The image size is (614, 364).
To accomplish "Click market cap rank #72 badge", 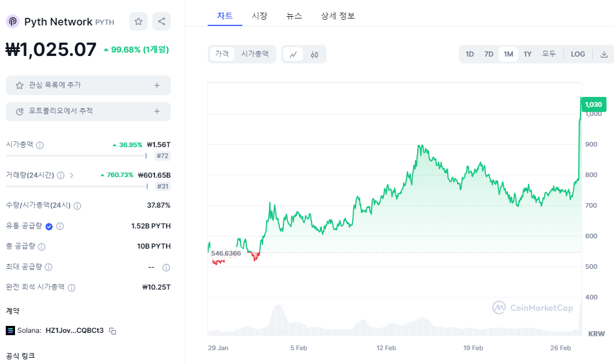I will click(x=163, y=156).
